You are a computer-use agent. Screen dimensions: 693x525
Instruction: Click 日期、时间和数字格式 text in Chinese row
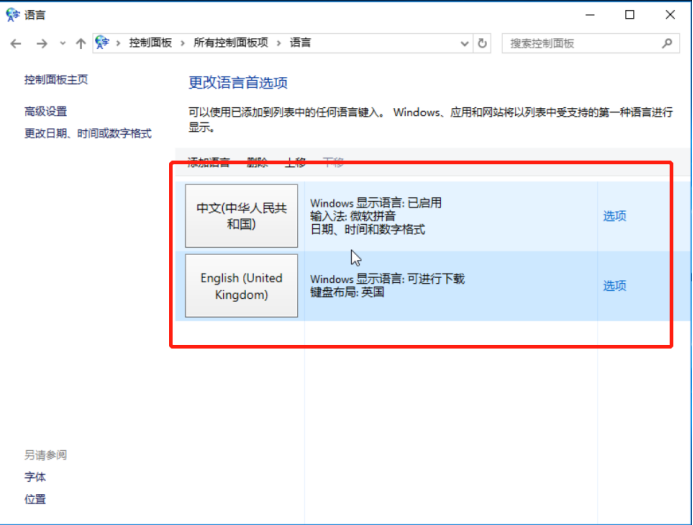[368, 229]
